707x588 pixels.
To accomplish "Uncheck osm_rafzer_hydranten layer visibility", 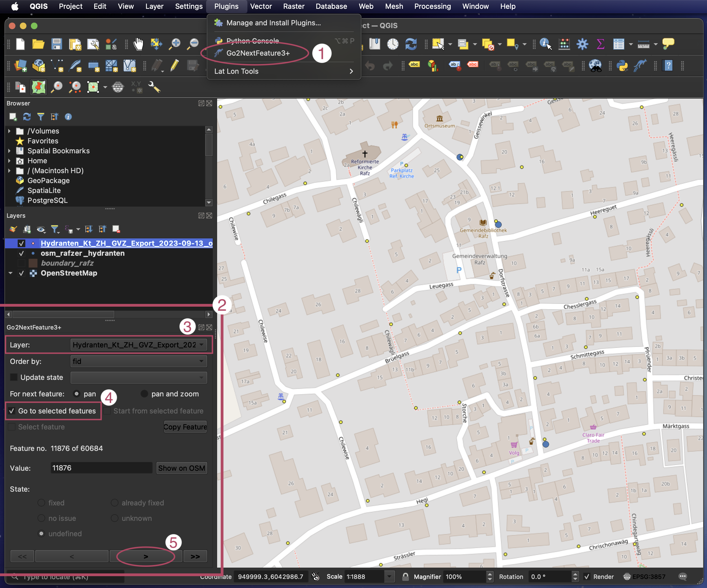I will [x=21, y=253].
